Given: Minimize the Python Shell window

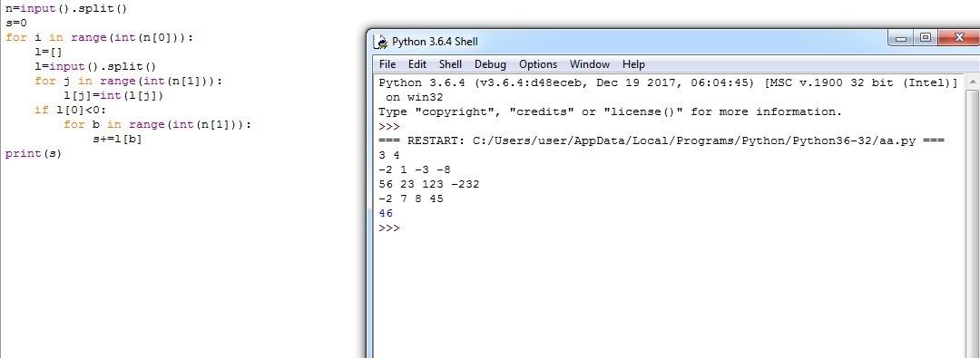Looking at the screenshot, I should (x=901, y=39).
